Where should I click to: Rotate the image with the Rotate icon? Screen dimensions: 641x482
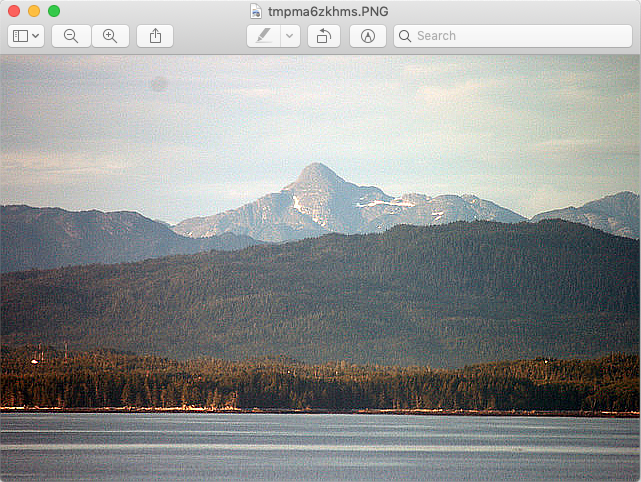324,36
